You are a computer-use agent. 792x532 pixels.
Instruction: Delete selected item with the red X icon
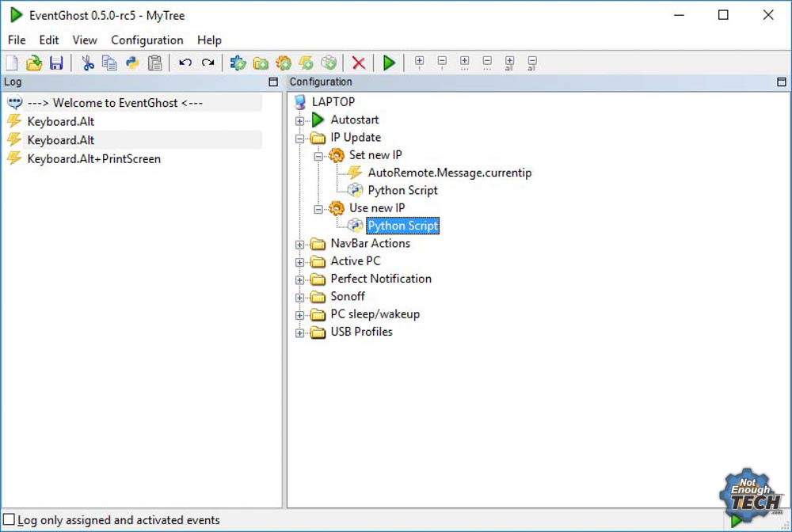[359, 63]
